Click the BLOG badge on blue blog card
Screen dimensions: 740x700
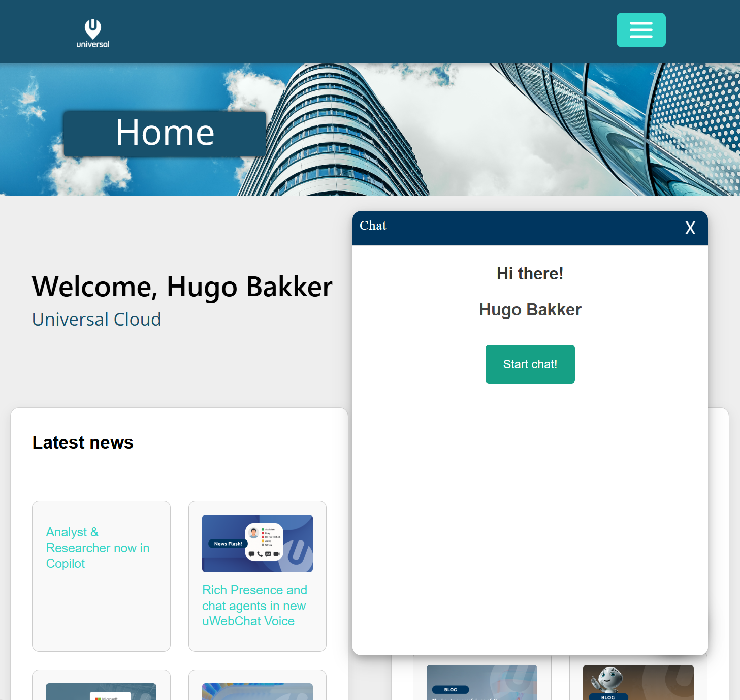(451, 690)
